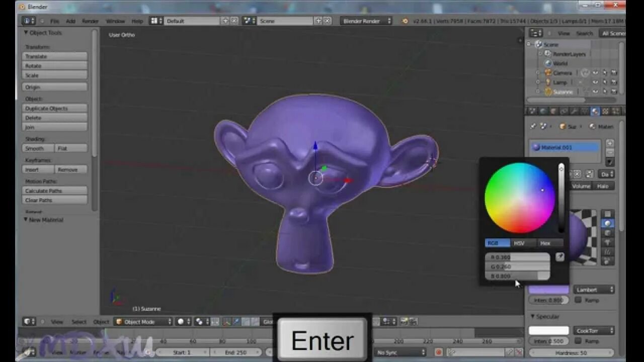
Task: Open viewport shading mode dropdown
Action: tap(184, 322)
